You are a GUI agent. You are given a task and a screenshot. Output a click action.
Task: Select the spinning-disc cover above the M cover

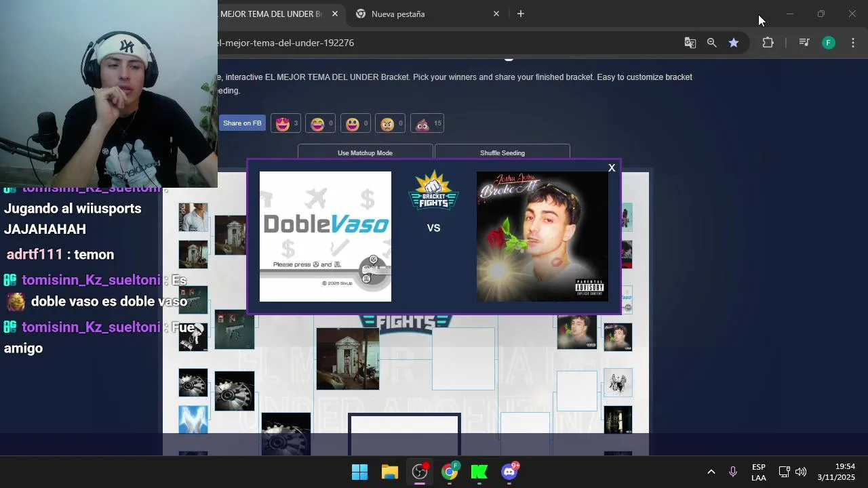click(x=193, y=383)
